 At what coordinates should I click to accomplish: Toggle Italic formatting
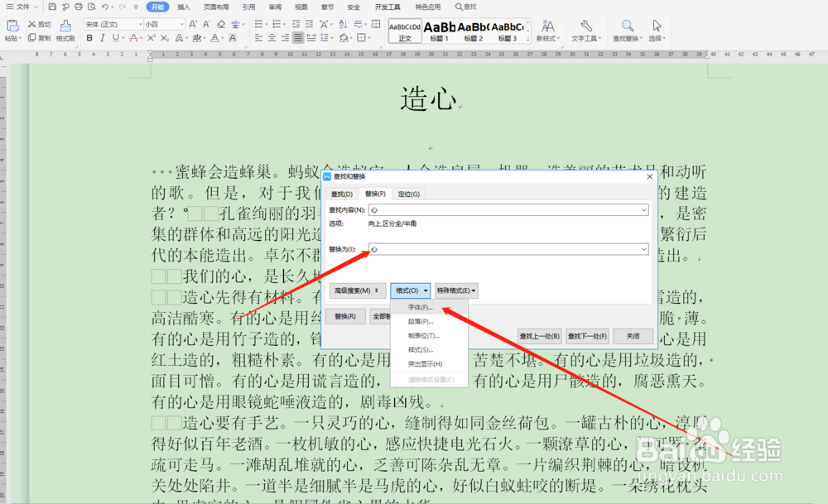point(103,38)
